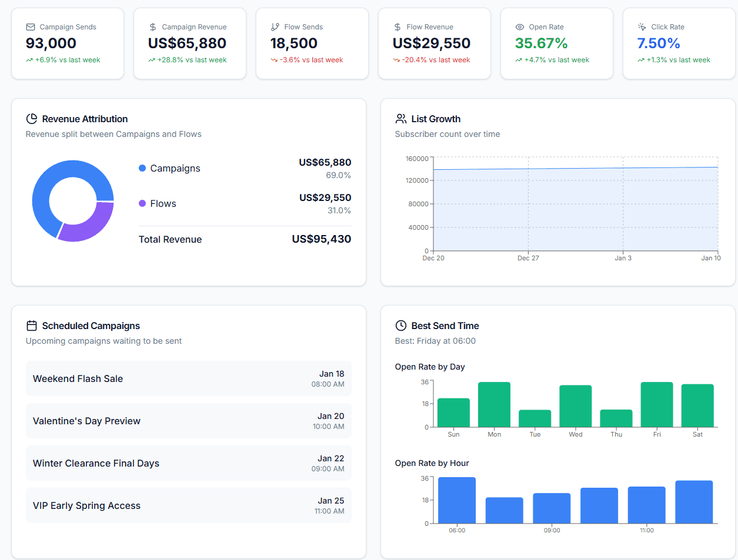Click the pie chart icon beside Revenue Attribution
Screen dimensions: 738x560
(x=32, y=118)
